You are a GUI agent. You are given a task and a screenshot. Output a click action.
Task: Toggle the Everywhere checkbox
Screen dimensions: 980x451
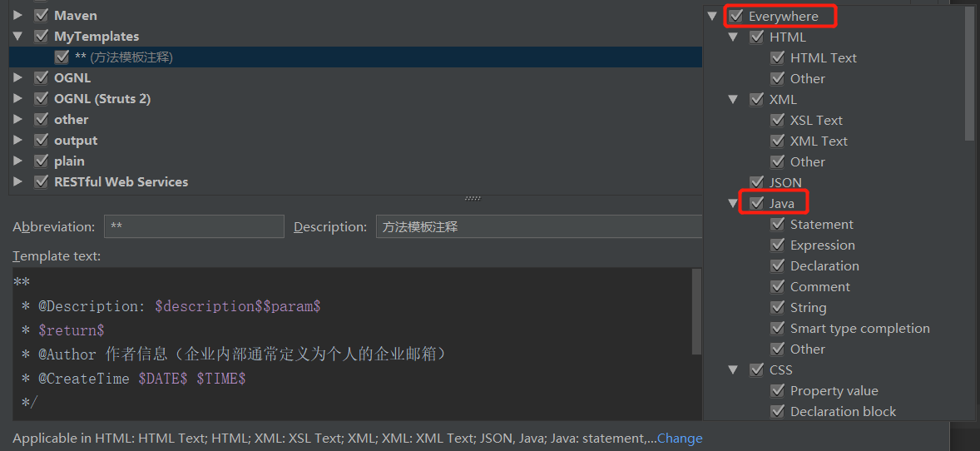(735, 17)
